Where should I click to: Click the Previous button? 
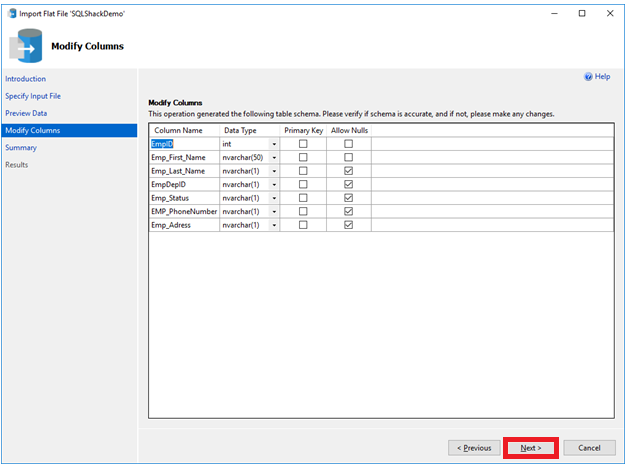[x=474, y=448]
